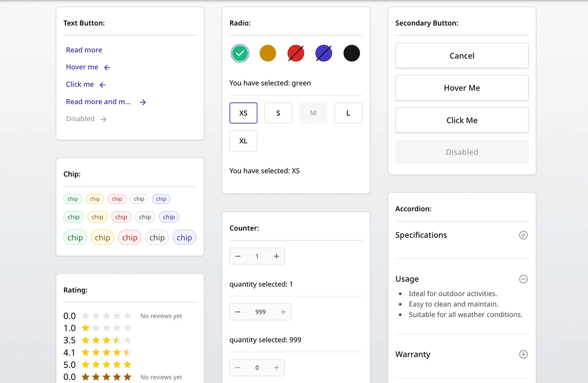Choose size S radio option

[278, 113]
